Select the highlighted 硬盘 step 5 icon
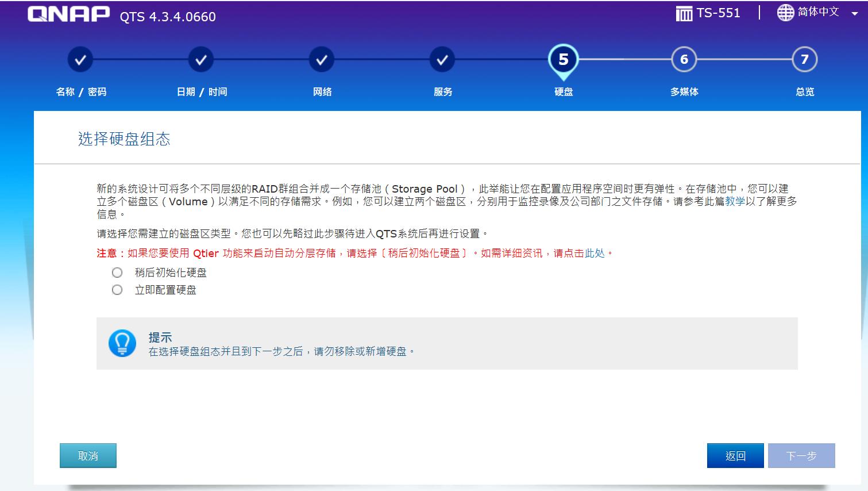 pos(563,59)
